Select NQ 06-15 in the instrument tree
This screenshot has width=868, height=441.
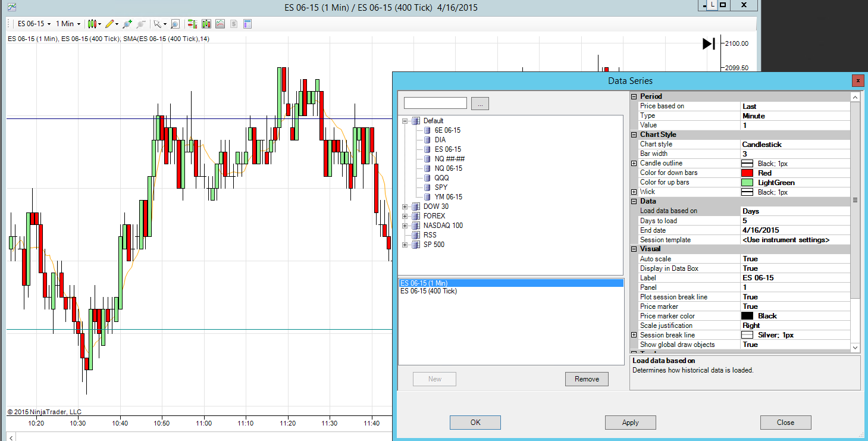[449, 168]
